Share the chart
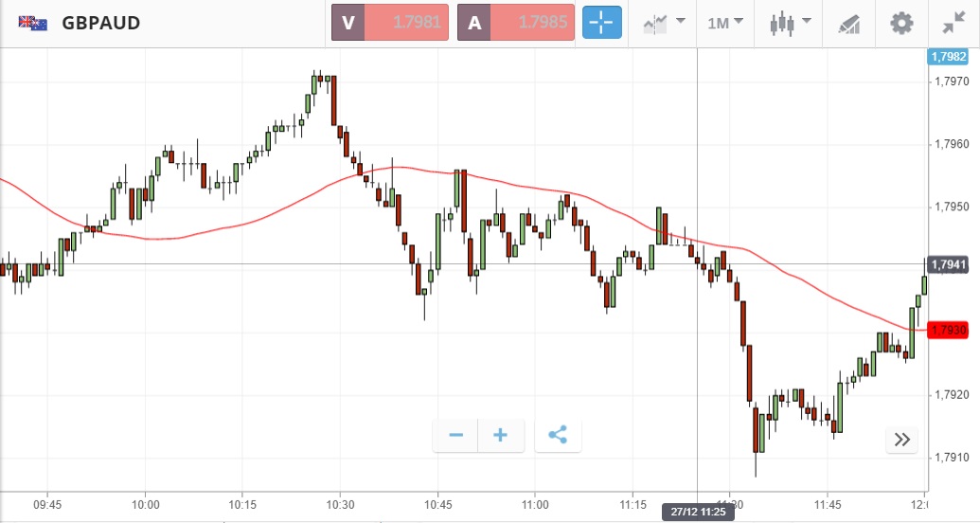Image resolution: width=980 pixels, height=523 pixels. coord(558,436)
